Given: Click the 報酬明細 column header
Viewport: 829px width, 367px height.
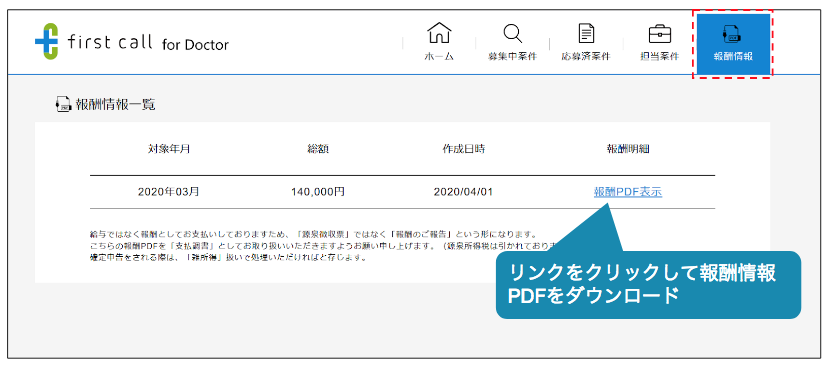Looking at the screenshot, I should tap(628, 149).
